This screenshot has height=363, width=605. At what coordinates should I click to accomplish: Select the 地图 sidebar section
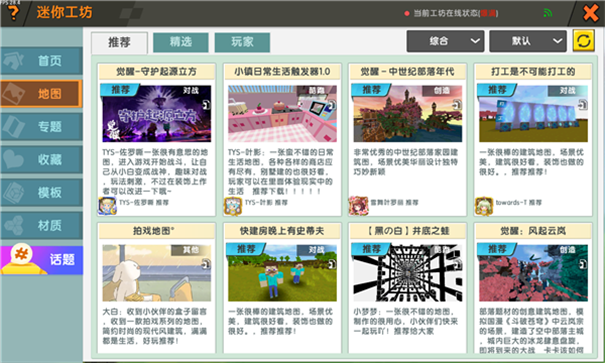pyautogui.click(x=42, y=94)
